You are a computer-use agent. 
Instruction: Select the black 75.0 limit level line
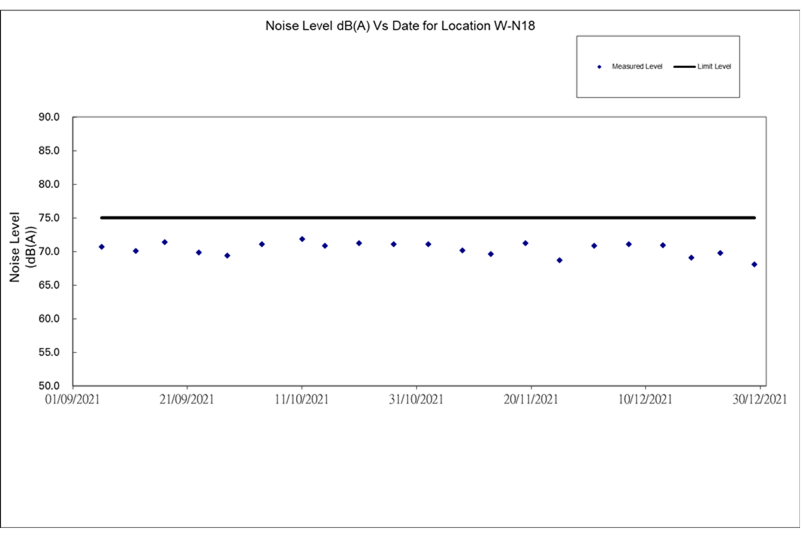click(x=428, y=217)
